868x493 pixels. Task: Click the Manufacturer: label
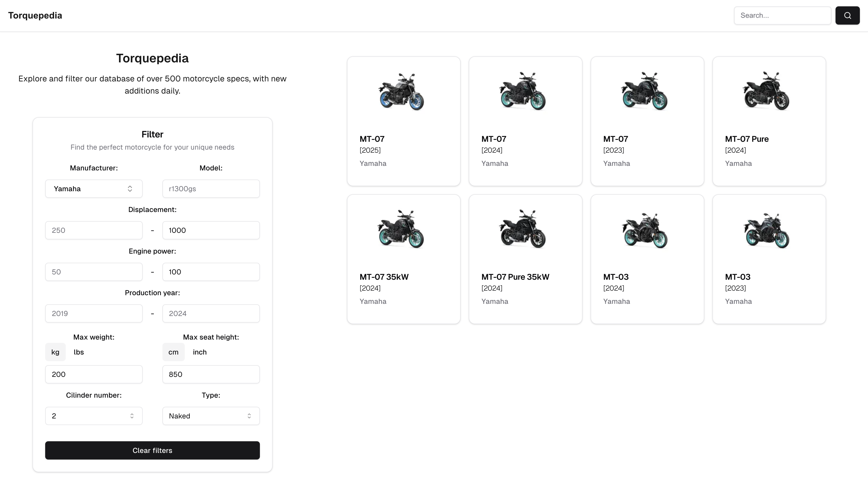tap(94, 168)
